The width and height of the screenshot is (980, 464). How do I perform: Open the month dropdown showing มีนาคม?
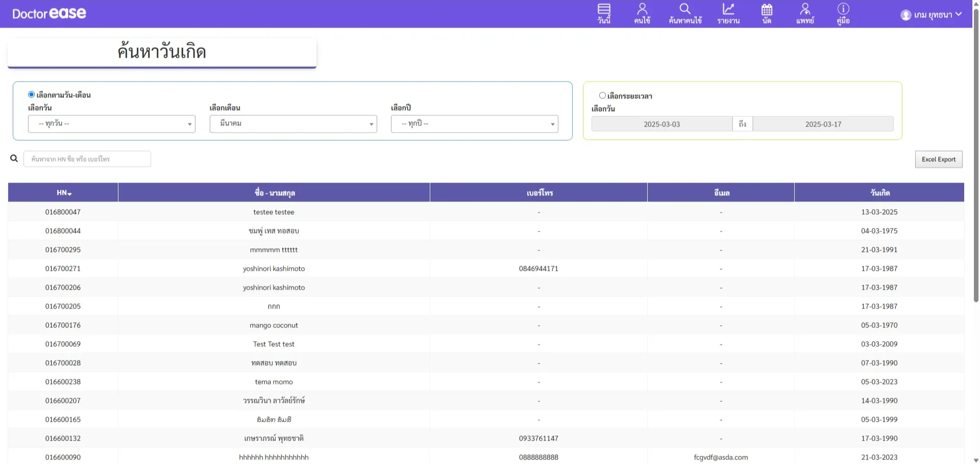[x=293, y=124]
